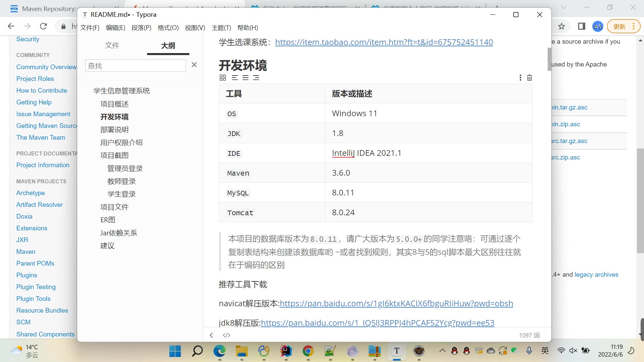The height and width of the screenshot is (362, 644).
Task: Align table column left
Action: tap(235, 78)
